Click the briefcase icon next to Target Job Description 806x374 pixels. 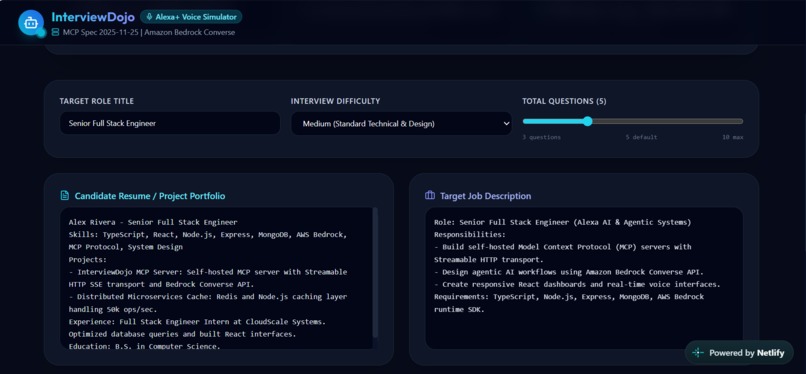click(430, 196)
